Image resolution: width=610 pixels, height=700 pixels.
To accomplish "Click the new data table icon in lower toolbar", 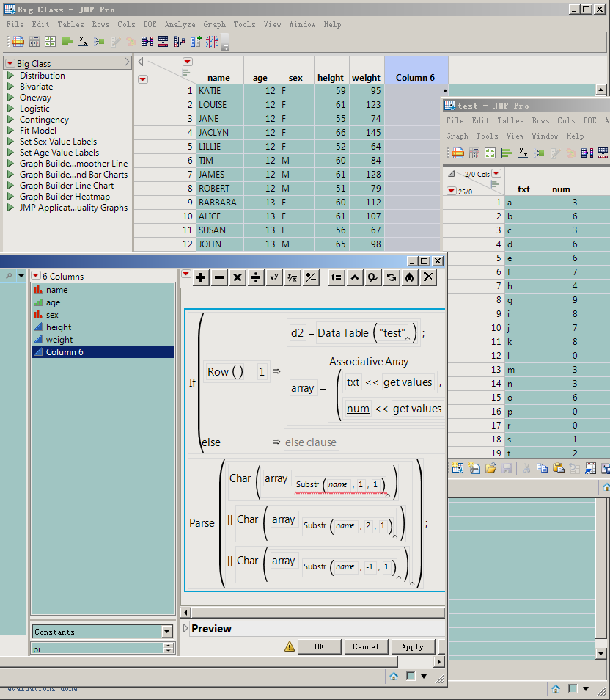I will coord(457,468).
